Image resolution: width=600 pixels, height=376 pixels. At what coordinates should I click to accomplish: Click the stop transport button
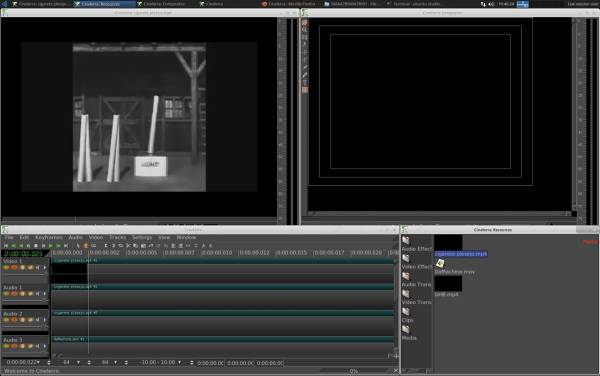point(36,246)
